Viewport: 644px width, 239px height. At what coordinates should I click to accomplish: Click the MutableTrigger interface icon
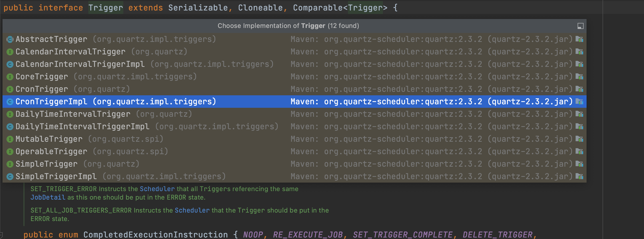pyautogui.click(x=10, y=139)
